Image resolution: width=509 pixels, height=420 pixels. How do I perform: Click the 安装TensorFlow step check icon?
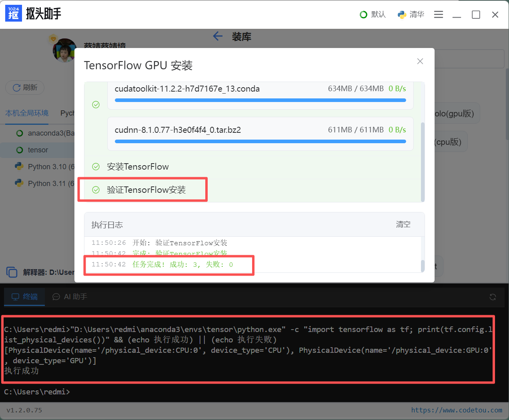[96, 167]
